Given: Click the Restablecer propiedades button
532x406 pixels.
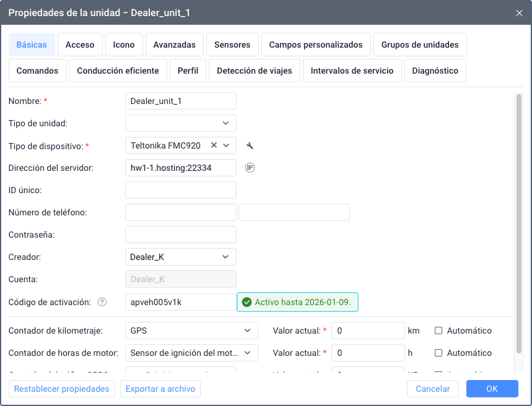Looking at the screenshot, I should point(61,389).
